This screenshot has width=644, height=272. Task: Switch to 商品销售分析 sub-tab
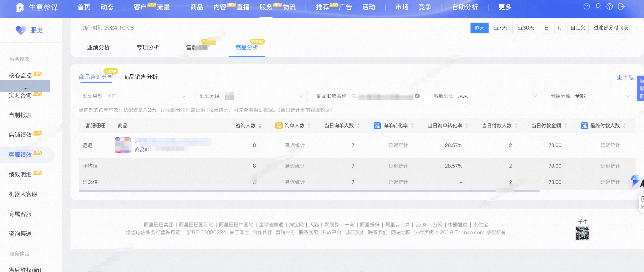coord(140,77)
